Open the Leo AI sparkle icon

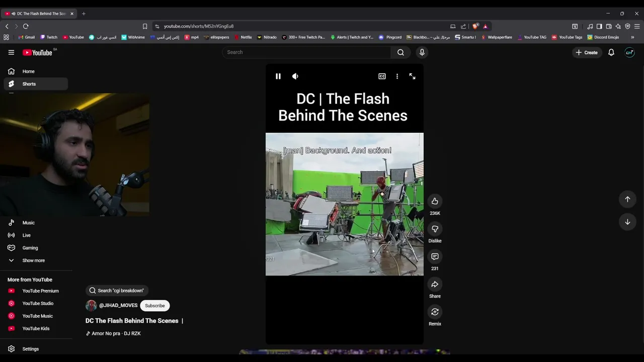618,26
